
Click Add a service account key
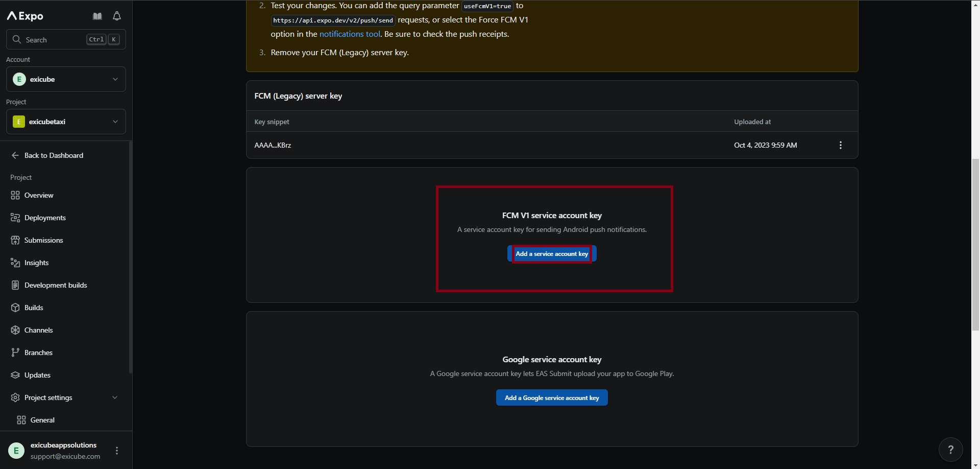point(552,254)
